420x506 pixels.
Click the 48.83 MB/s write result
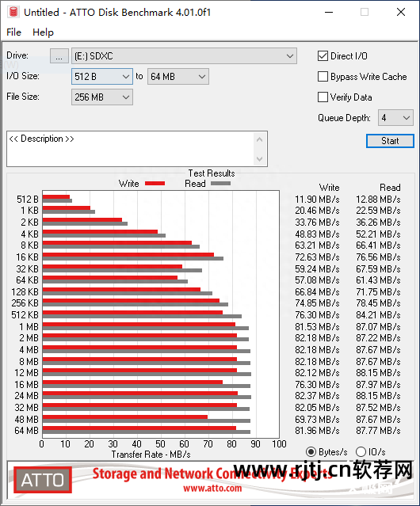tap(317, 234)
